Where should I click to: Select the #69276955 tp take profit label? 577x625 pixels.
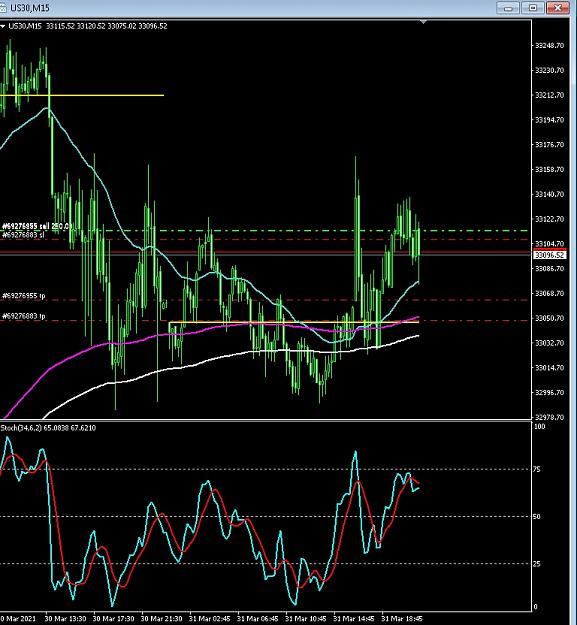[x=24, y=296]
